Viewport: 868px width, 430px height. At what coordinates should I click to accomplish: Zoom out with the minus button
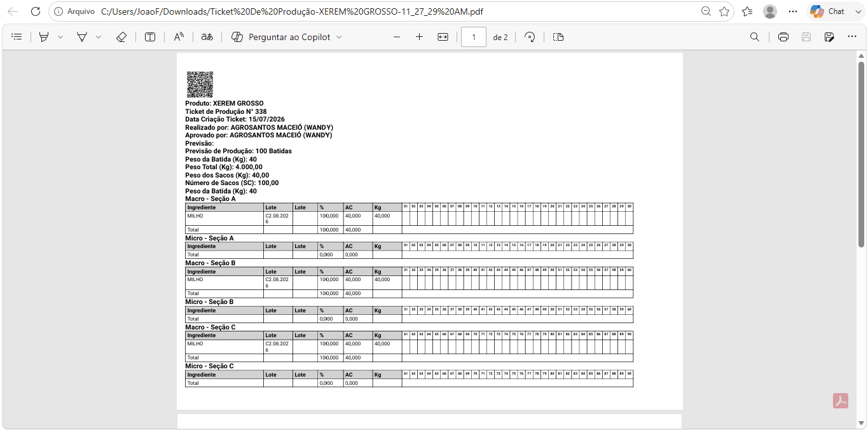pos(397,37)
